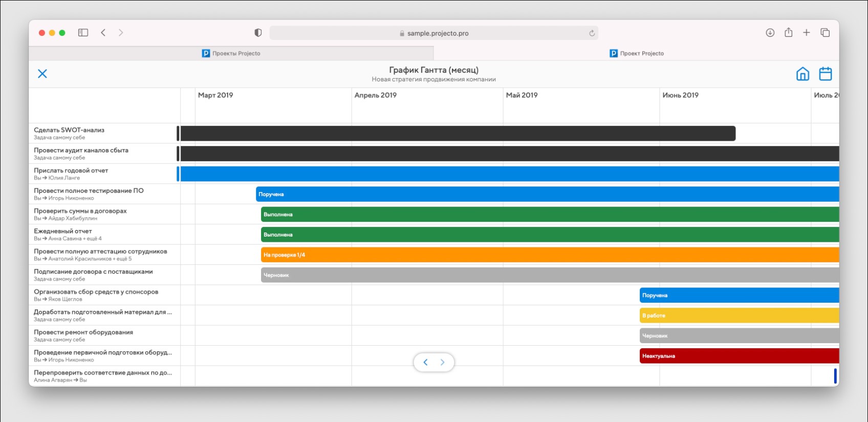Click the privacy shield icon
Screen dimensions: 868x422
coord(258,33)
